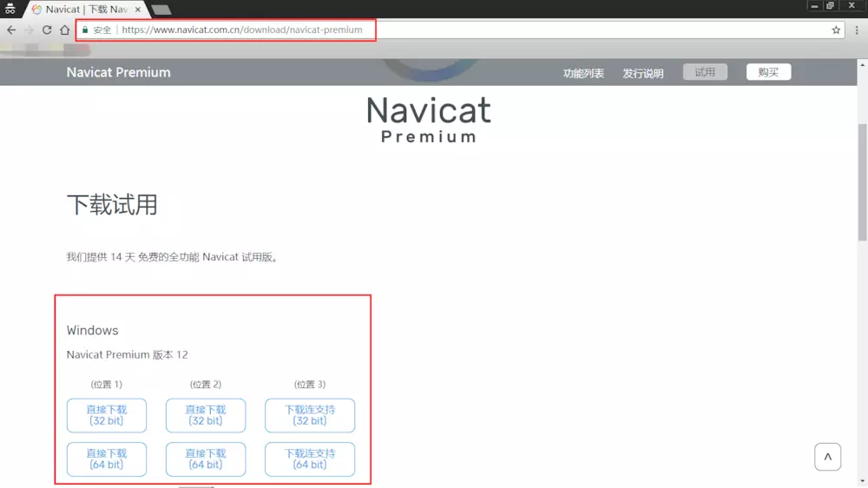The width and height of the screenshot is (868, 488).
Task: Click the (位置 3) label
Action: (x=310, y=385)
